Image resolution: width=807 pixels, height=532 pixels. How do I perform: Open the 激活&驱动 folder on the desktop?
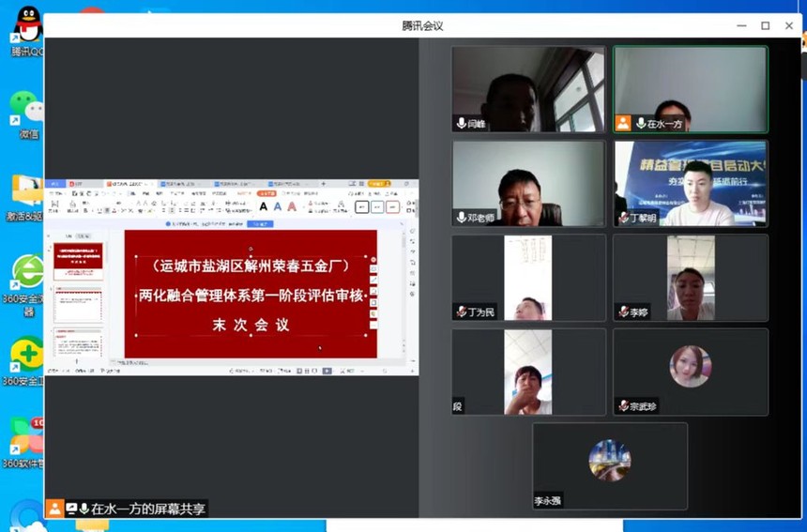click(28, 190)
